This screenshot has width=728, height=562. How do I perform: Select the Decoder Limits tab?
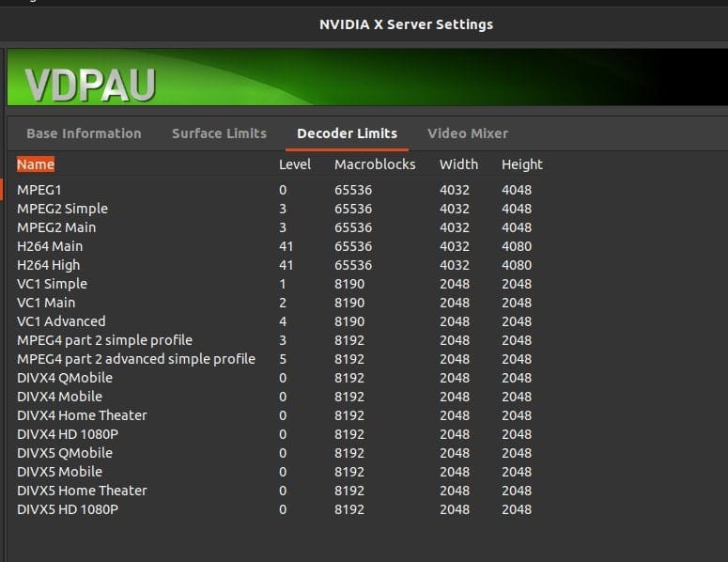(347, 133)
